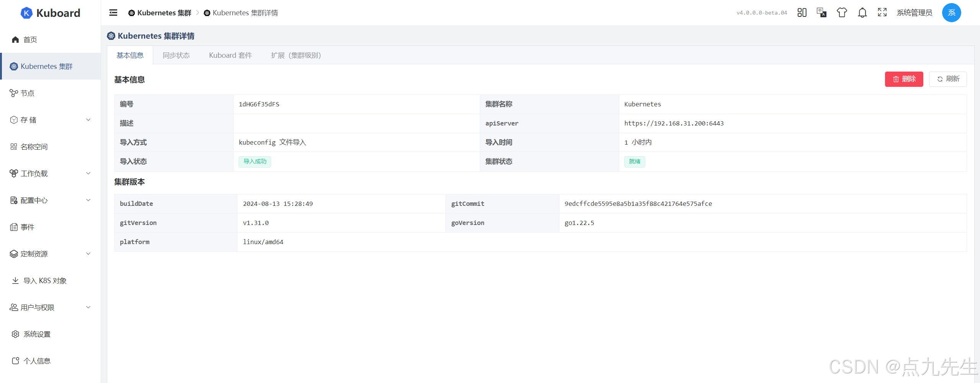Click the blue user avatar
Viewport: 980px width, 383px height.
click(951, 13)
